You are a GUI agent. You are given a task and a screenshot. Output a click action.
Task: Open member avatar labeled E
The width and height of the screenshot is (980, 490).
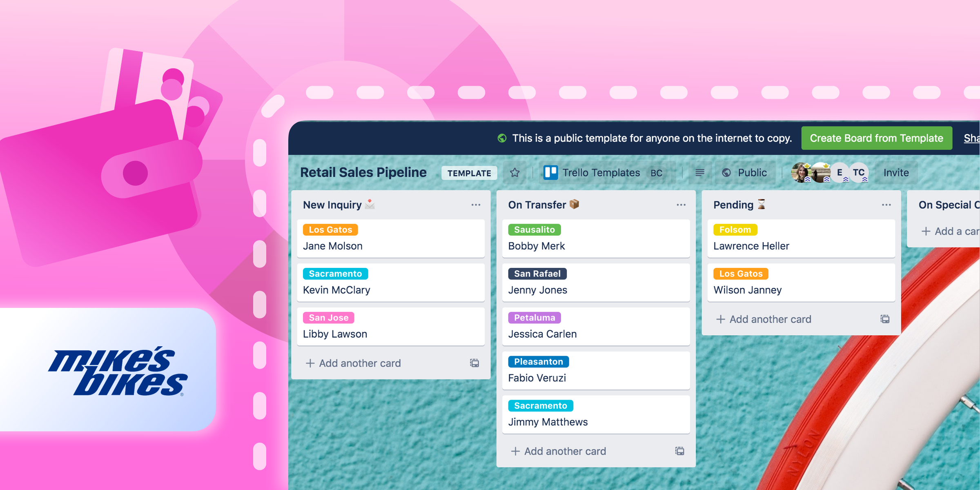point(840,173)
